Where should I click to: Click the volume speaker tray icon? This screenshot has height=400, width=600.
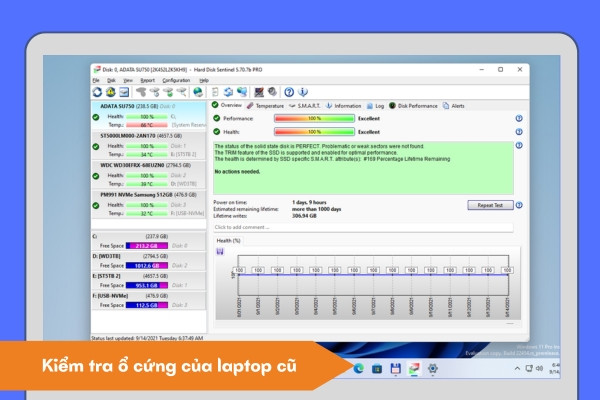[540, 368]
